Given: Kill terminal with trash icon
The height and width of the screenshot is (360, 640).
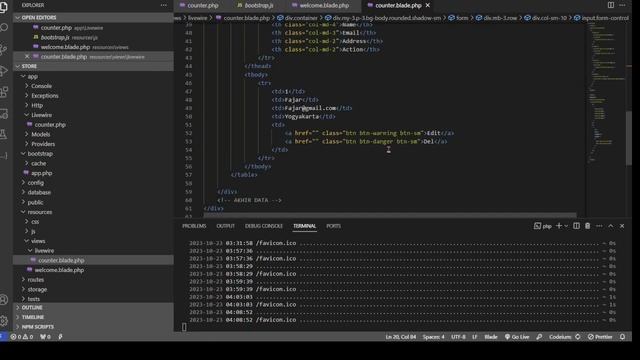Looking at the screenshot, I should (x=588, y=226).
